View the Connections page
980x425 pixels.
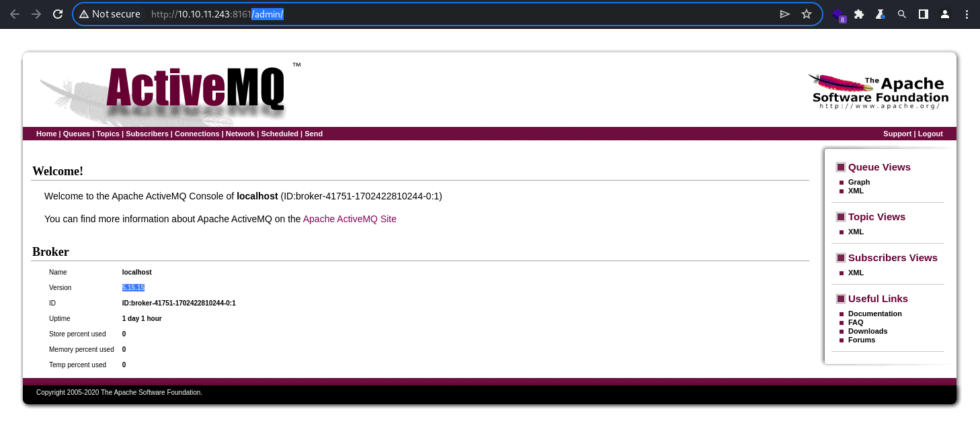[x=197, y=134]
